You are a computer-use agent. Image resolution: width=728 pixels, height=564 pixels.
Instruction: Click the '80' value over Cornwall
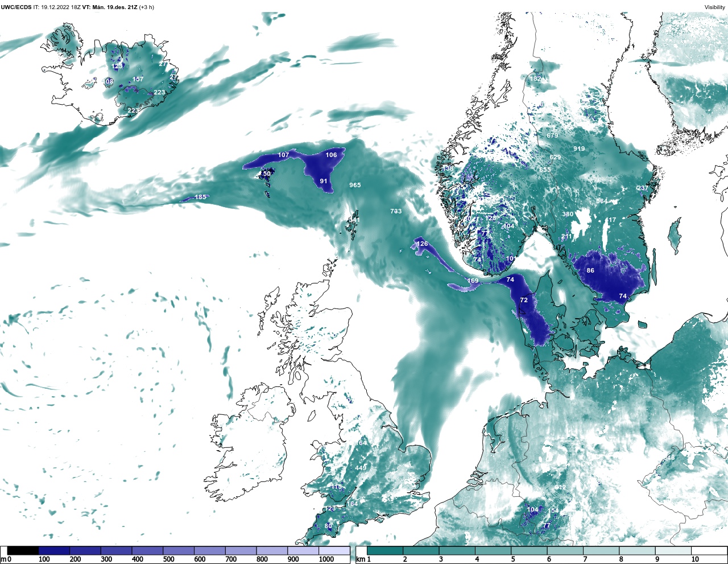[x=328, y=526]
